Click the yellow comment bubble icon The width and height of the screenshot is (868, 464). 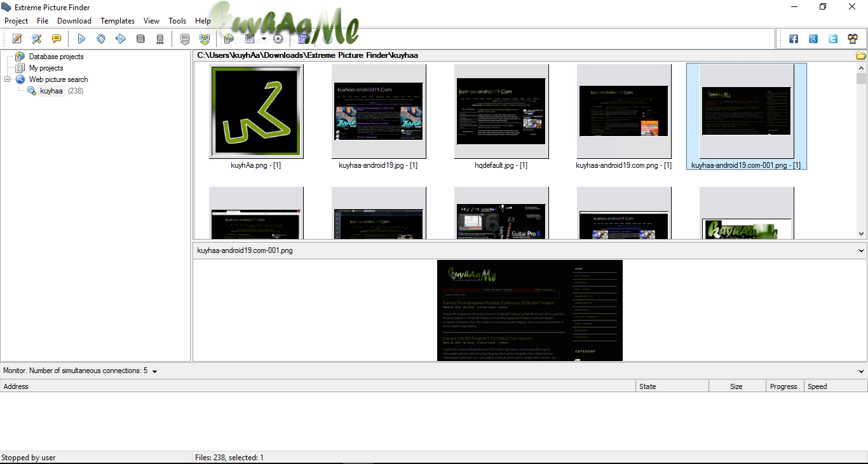coord(57,39)
